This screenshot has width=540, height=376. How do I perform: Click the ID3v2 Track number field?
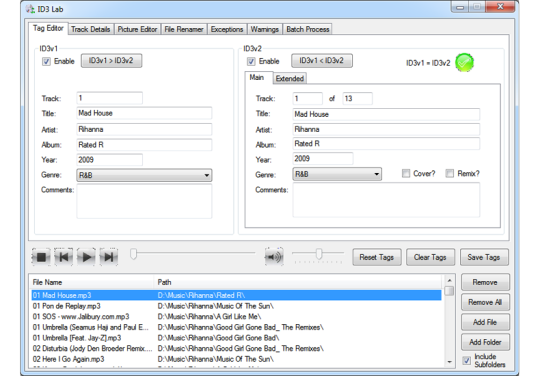coord(308,98)
